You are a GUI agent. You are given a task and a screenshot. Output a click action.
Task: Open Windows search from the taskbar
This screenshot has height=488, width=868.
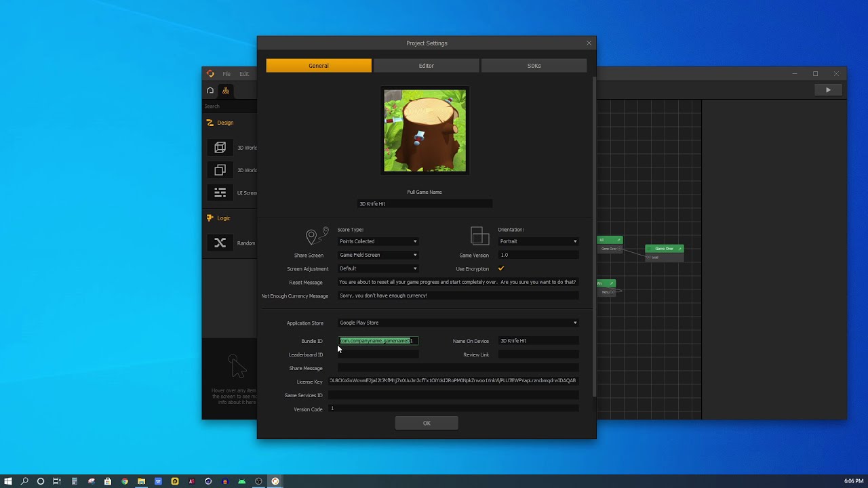pos(24,481)
